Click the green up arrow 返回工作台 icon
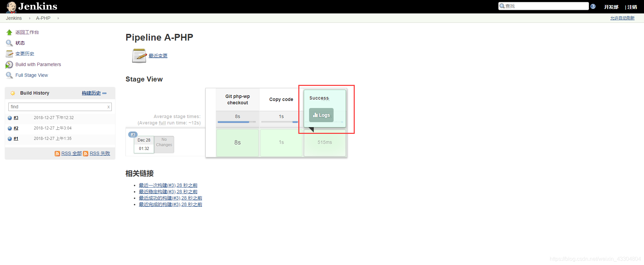The image size is (644, 265). 9,32
